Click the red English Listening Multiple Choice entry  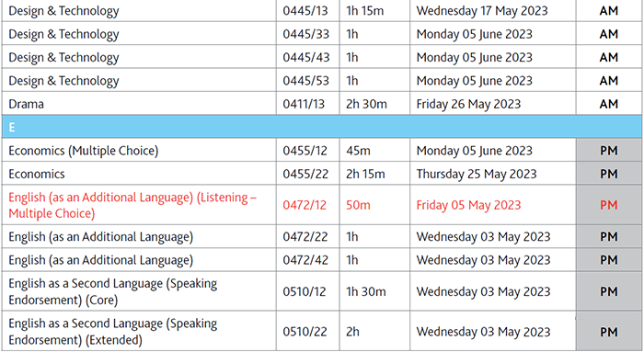point(132,205)
